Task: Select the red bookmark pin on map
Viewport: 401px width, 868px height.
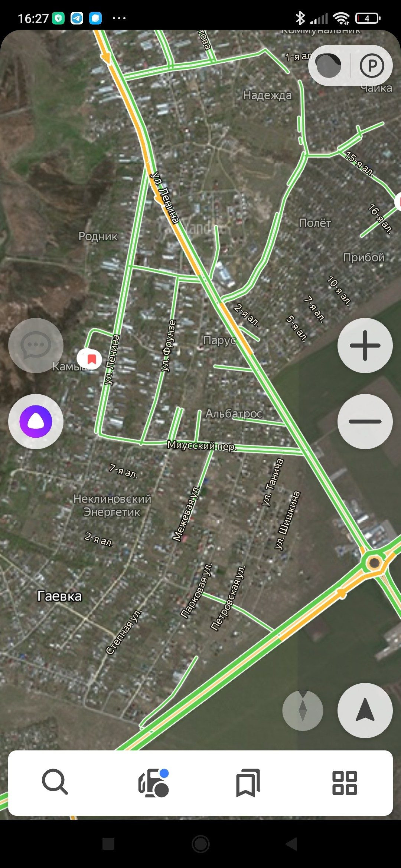Action: point(89,359)
